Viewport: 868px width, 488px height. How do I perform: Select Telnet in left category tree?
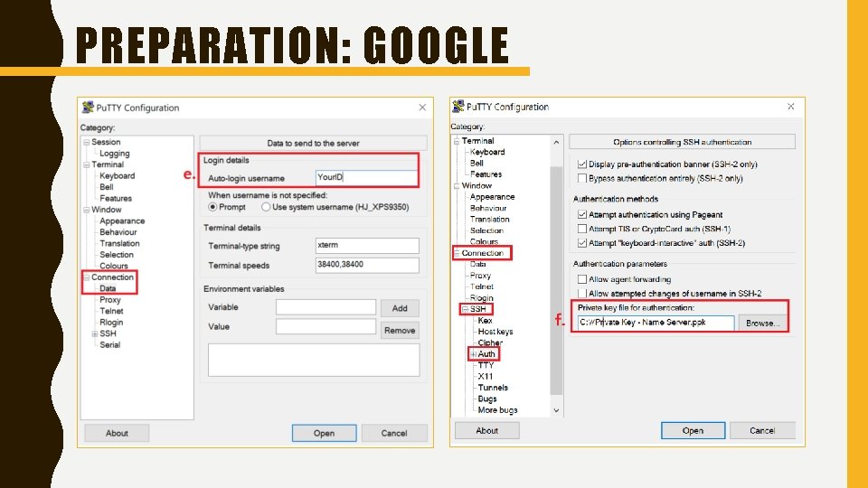[x=111, y=311]
